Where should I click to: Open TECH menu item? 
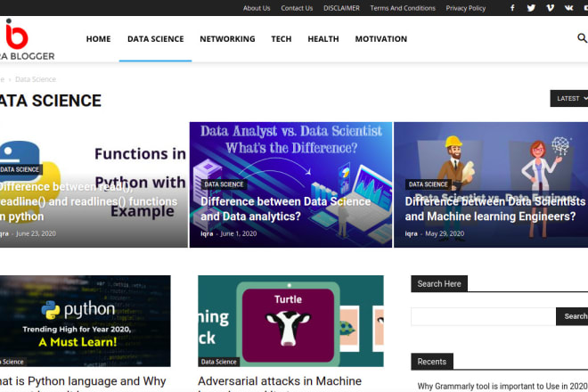(x=282, y=39)
